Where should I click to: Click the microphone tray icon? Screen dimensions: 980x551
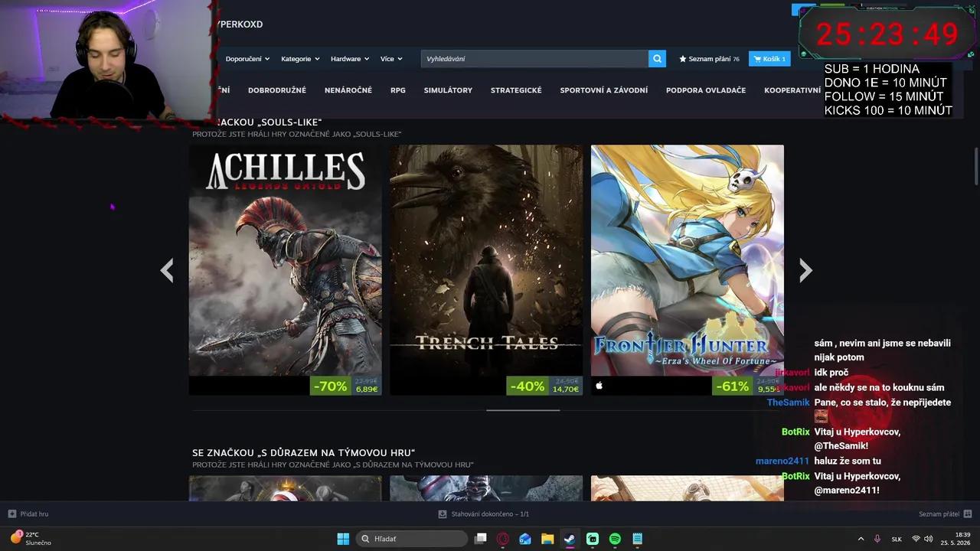[x=877, y=539]
